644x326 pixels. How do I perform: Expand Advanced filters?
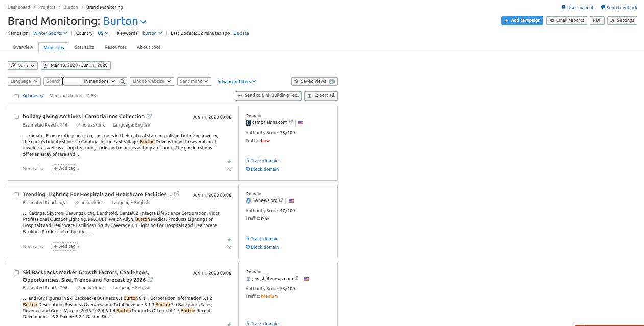[x=236, y=82]
